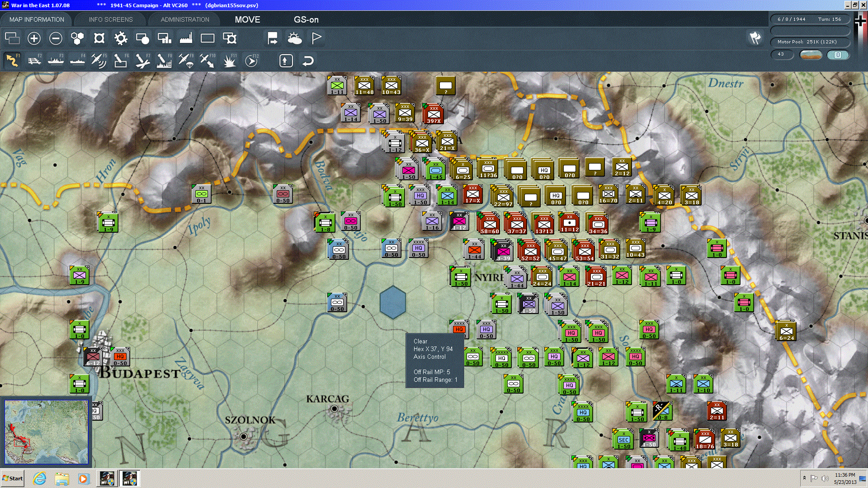Zoom in the map with plus icon
The height and width of the screenshot is (488, 868).
tap(34, 38)
